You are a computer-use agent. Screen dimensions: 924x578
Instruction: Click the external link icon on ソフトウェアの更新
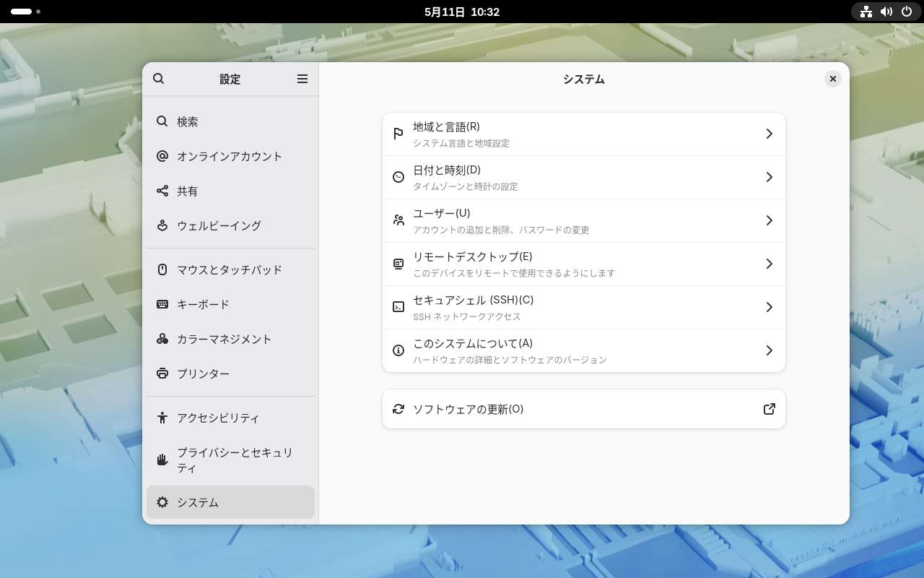pyautogui.click(x=770, y=409)
